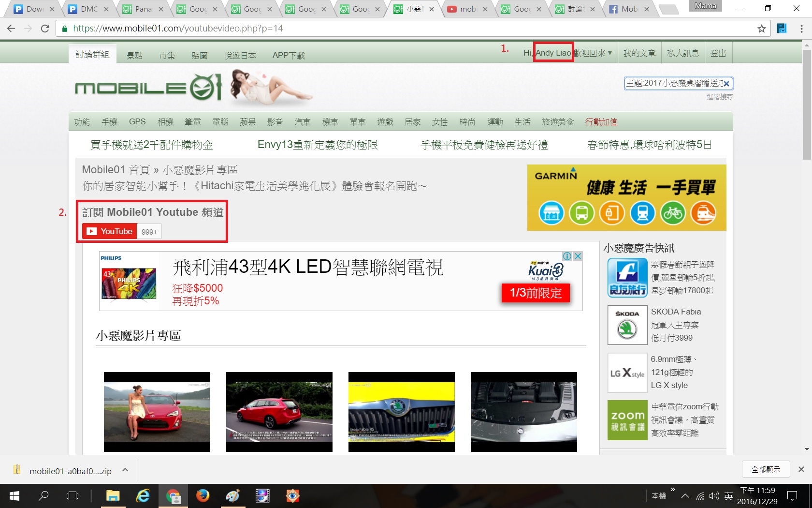Viewport: 812px width, 508px height.
Task: Open the 行動加值 category
Action: tap(601, 122)
